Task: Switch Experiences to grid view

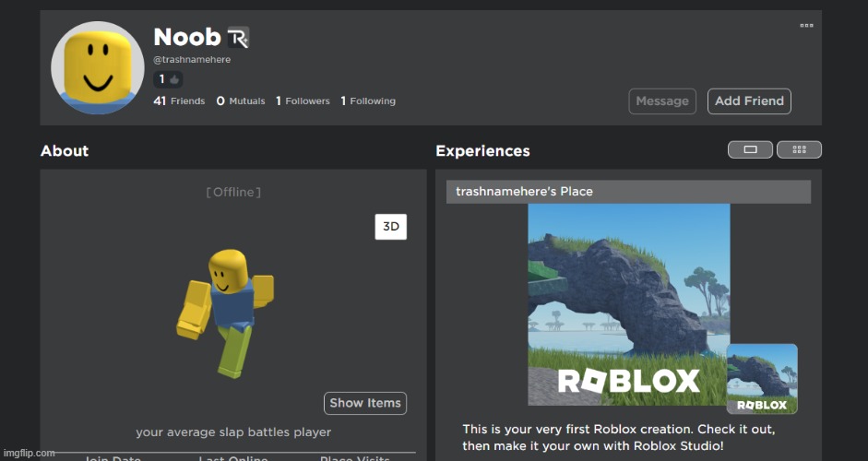Action: [799, 149]
